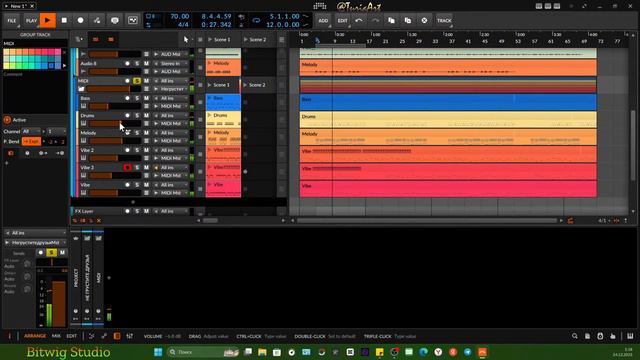Click the automation curve icon in the transport
This screenshot has width=640, height=360.
pos(133,20)
